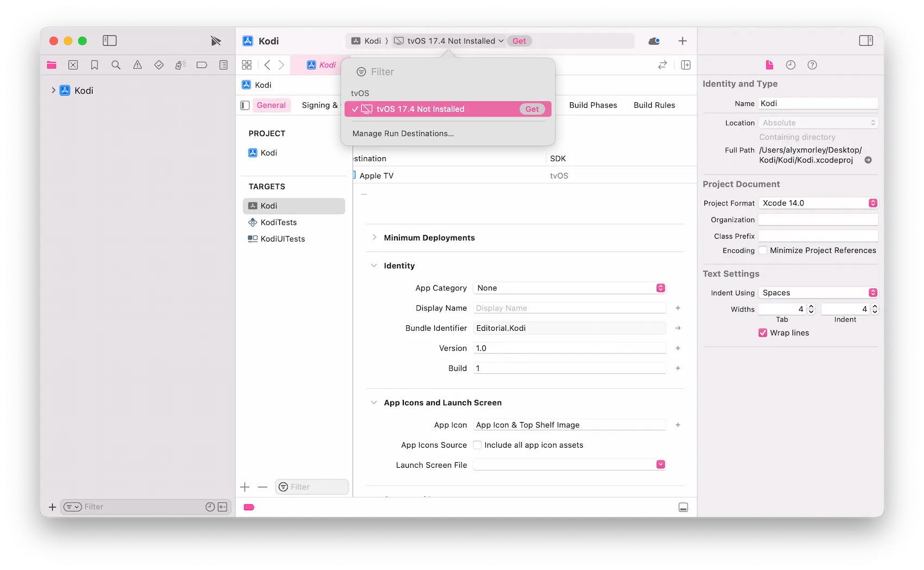Click the Organization field
Viewport: 924px width, 570px height.
pos(818,220)
